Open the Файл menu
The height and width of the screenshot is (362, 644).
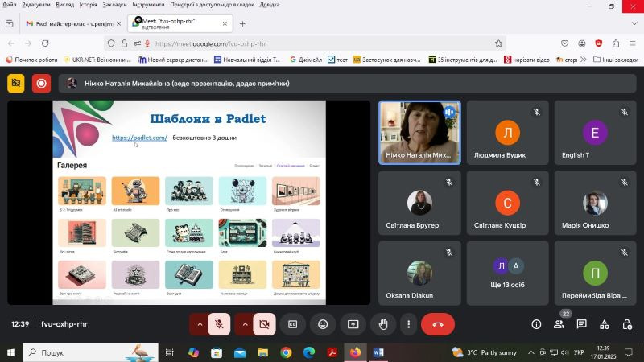tap(10, 5)
